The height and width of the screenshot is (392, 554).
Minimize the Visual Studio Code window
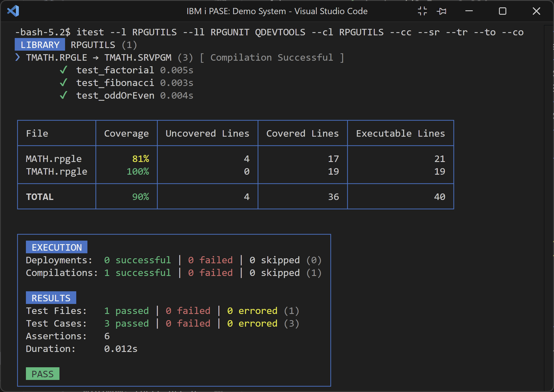(469, 11)
